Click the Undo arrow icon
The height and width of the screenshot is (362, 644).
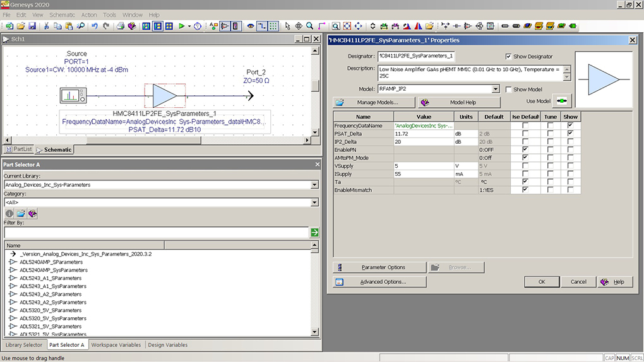95,26
